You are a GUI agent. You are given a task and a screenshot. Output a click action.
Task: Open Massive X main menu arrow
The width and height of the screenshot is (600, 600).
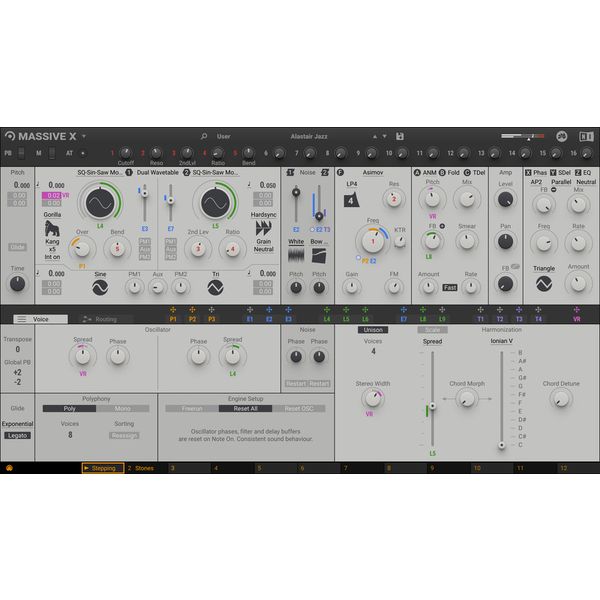click(x=84, y=136)
